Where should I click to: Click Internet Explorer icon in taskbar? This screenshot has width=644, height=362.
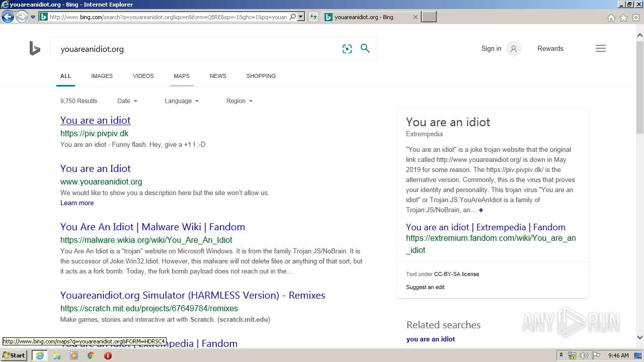(39, 355)
